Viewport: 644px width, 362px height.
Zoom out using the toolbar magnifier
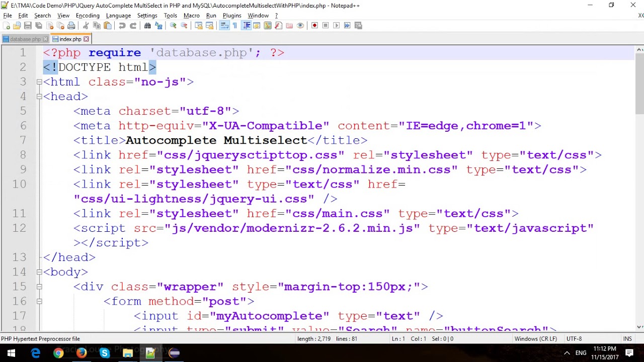pos(184,25)
